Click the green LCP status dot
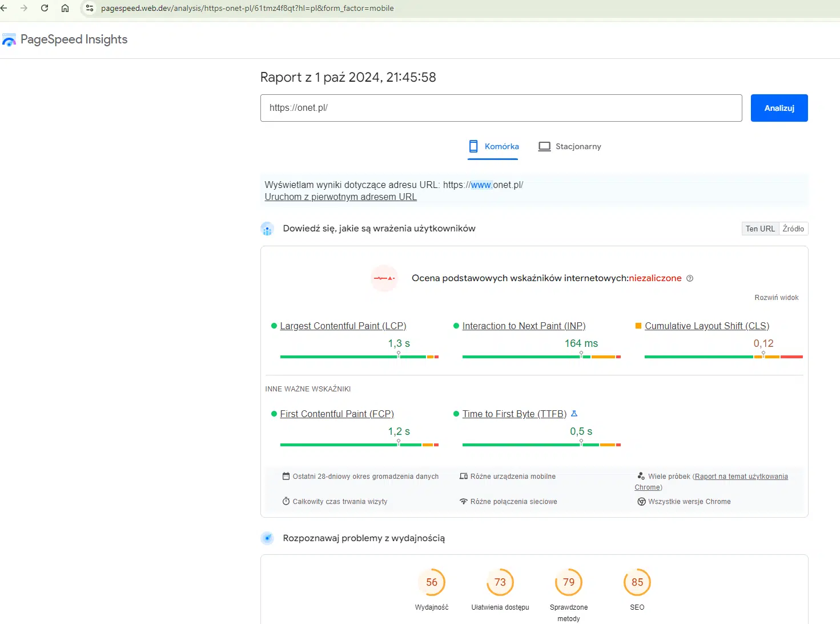This screenshot has height=624, width=840. click(274, 326)
